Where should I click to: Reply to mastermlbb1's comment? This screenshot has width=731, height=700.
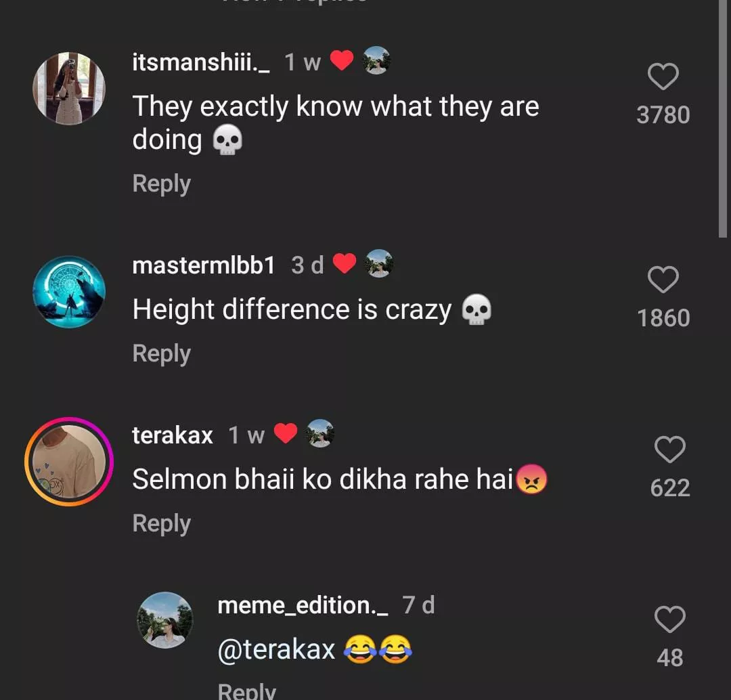[x=161, y=353]
